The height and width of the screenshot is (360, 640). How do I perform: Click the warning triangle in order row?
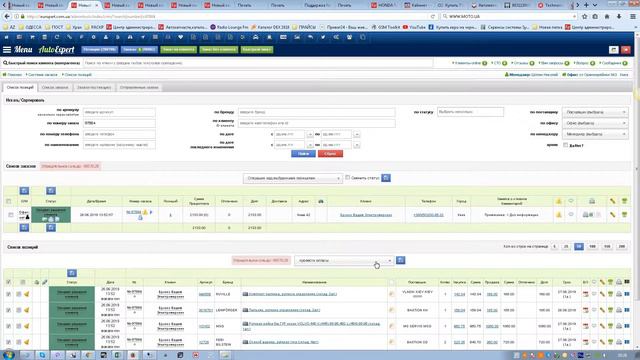tap(559, 215)
